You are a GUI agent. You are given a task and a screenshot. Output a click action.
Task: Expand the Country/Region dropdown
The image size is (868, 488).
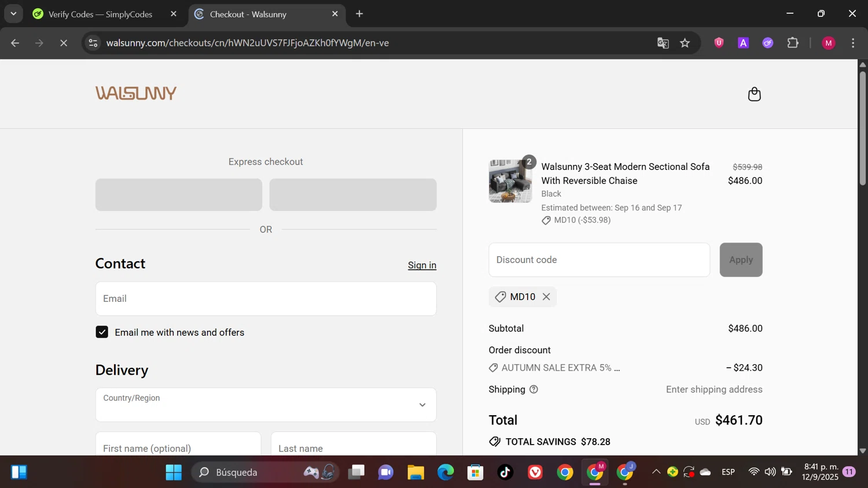pos(266,405)
